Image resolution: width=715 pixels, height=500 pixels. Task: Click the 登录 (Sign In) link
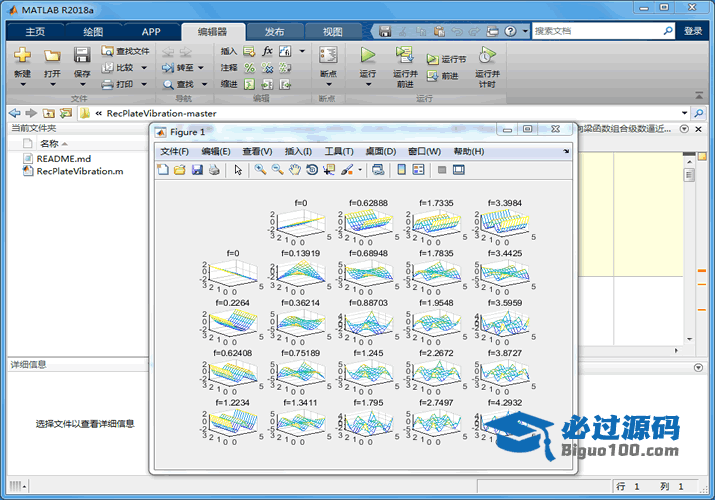point(693,31)
